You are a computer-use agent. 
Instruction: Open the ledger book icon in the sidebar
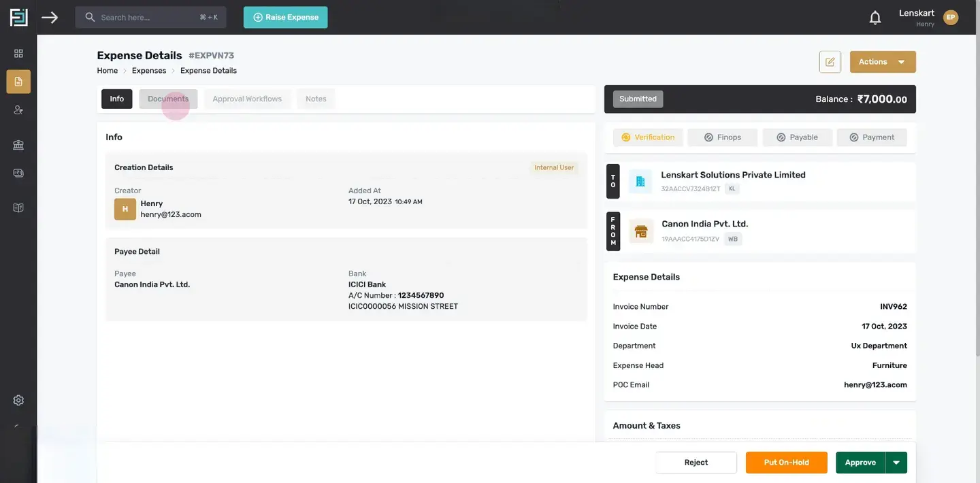18,207
